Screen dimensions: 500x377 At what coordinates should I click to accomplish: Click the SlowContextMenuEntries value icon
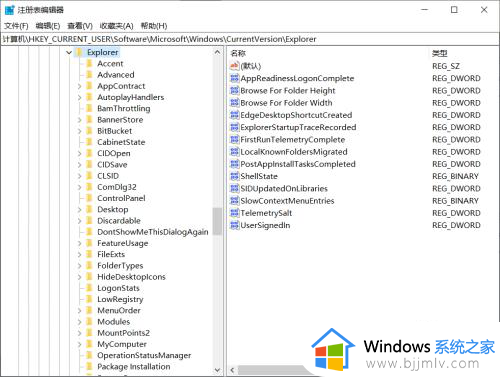(235, 201)
